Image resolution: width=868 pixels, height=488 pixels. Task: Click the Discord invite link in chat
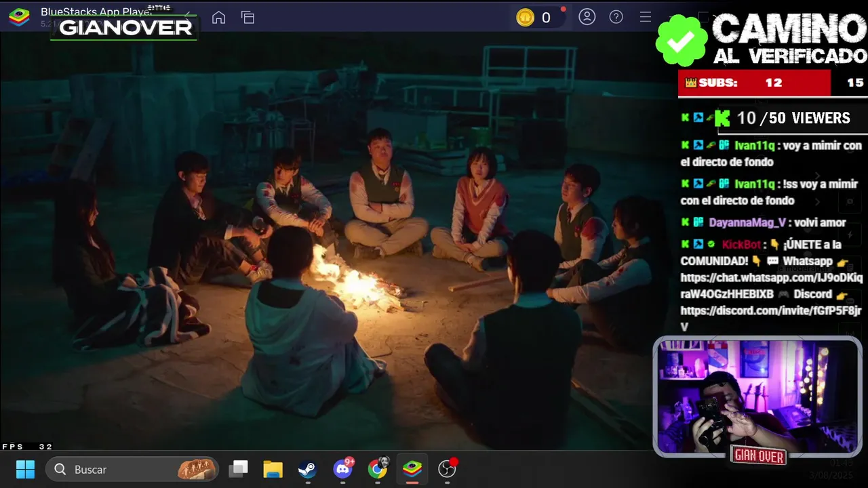tap(771, 319)
